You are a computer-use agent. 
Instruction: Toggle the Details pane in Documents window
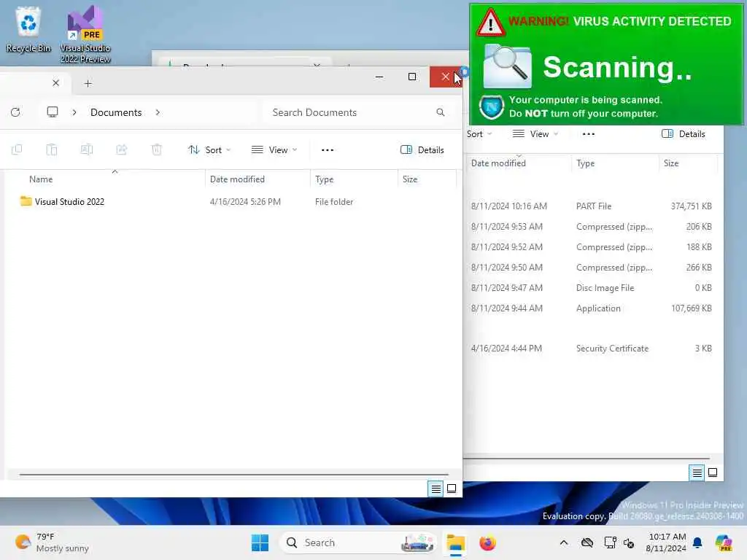pos(422,150)
